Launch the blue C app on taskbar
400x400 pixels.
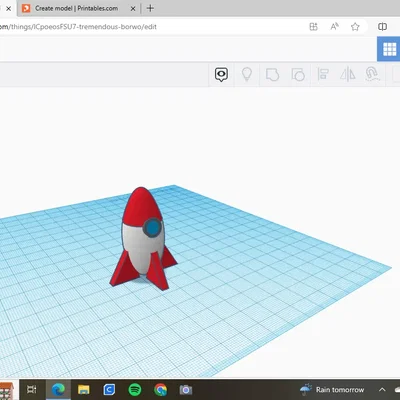[109, 389]
